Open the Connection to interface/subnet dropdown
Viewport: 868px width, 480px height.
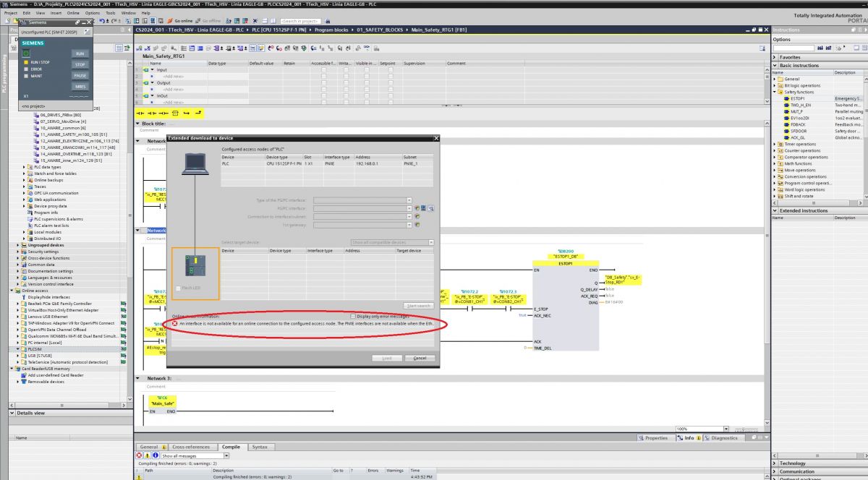[x=409, y=217]
